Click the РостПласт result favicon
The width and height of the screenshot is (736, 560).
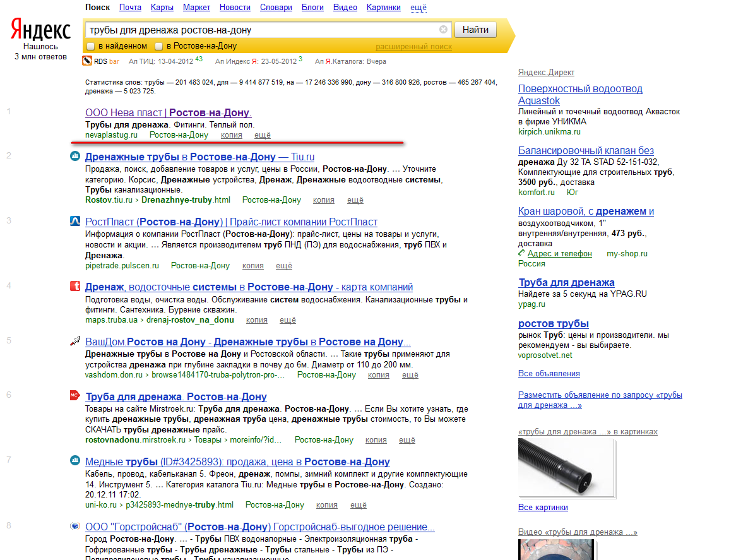click(75, 221)
